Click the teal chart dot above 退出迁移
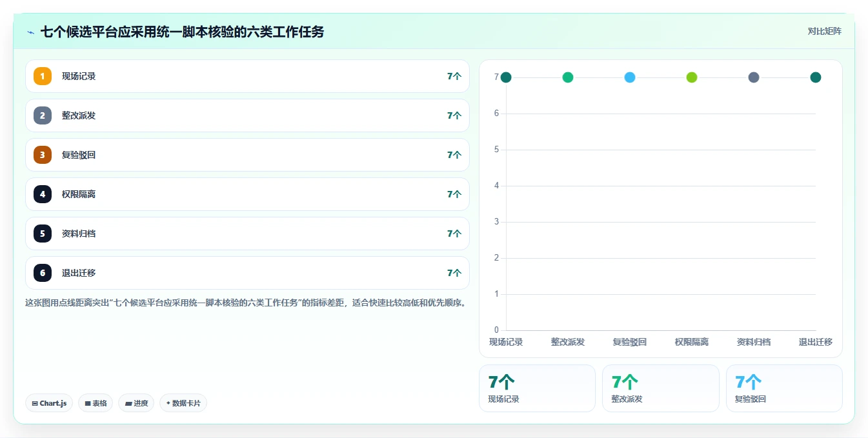The width and height of the screenshot is (868, 438). coord(816,77)
